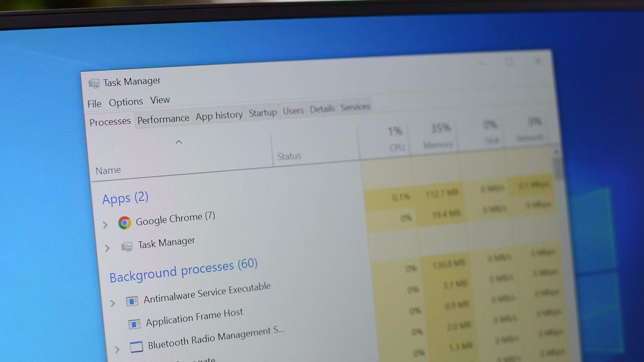Maximize the Task Manager window

point(509,62)
